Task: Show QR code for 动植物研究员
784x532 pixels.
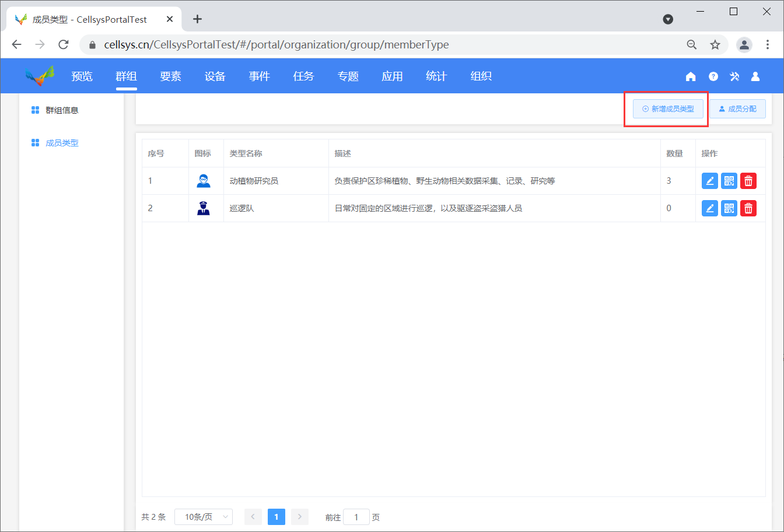Action: click(729, 181)
